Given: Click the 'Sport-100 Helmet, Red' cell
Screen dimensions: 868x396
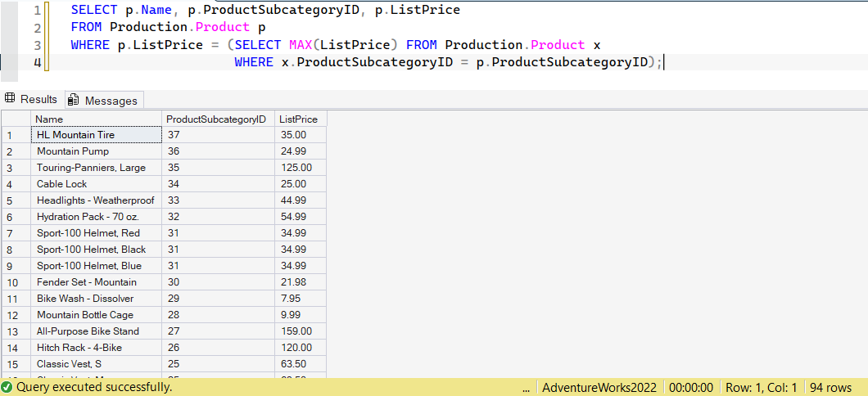Looking at the screenshot, I should pos(97,233).
